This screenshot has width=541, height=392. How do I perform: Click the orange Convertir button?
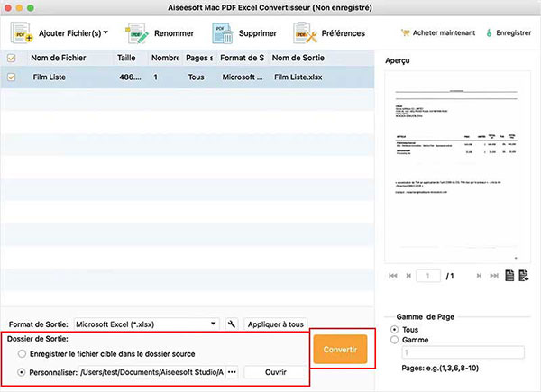(x=340, y=349)
